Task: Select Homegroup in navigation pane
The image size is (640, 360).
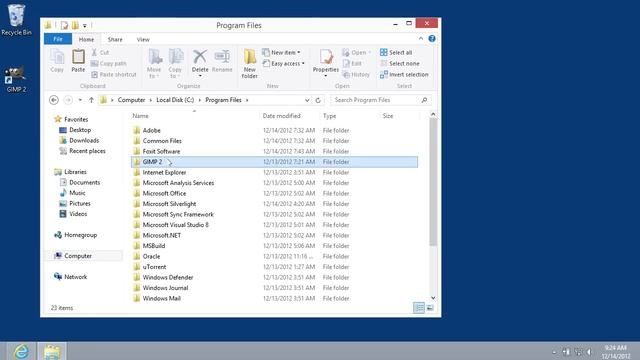Action: (x=76, y=235)
